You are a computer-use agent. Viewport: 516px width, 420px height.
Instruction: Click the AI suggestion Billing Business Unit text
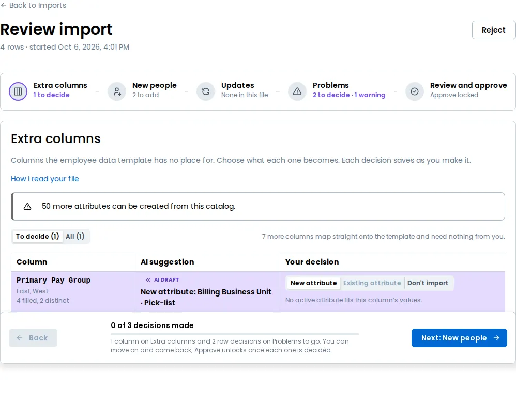click(206, 298)
